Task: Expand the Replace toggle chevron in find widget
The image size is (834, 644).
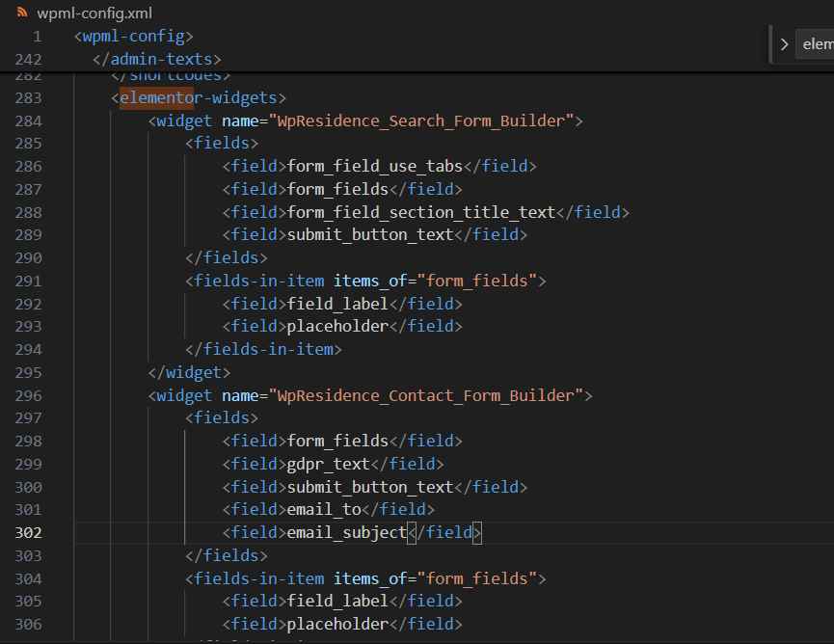Action: point(784,44)
